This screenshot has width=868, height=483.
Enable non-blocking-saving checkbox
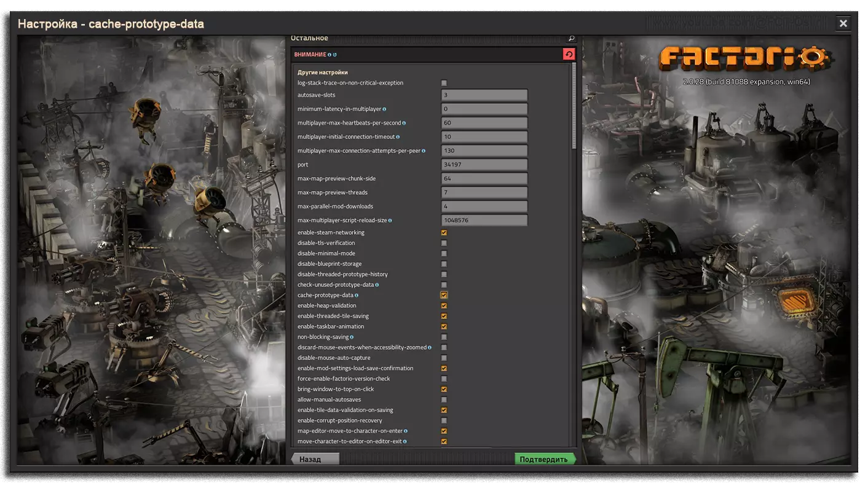coord(444,337)
